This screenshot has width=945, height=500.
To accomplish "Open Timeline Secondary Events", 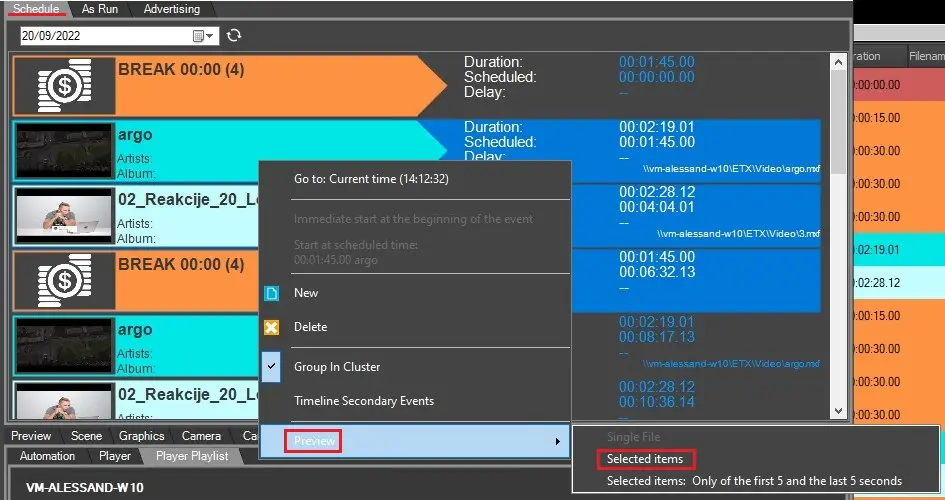I will coord(363,401).
